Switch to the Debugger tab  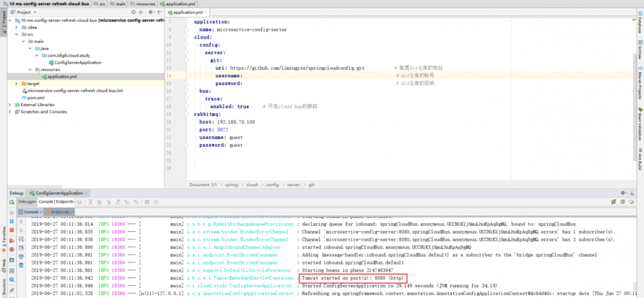(27, 202)
